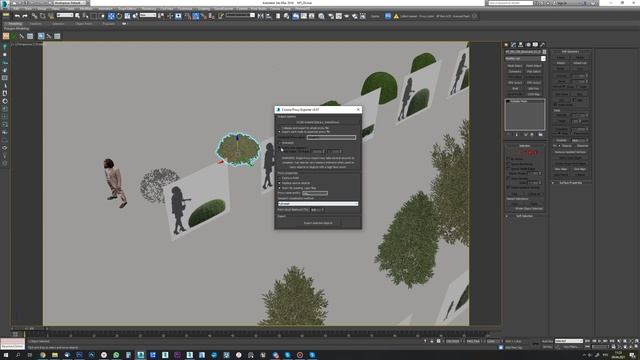Viewport: 640px width, 360px height.
Task: Open the Modify command panel tab
Action: (513, 44)
